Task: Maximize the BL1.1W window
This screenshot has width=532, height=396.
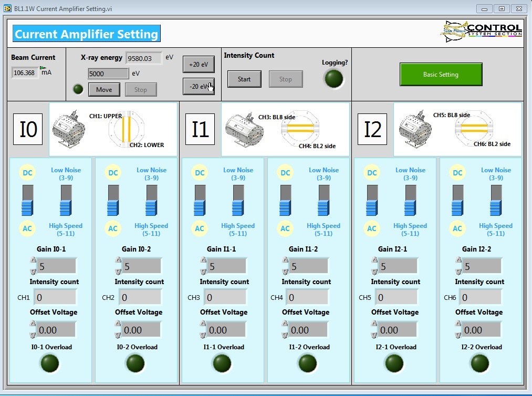Action: pos(502,9)
